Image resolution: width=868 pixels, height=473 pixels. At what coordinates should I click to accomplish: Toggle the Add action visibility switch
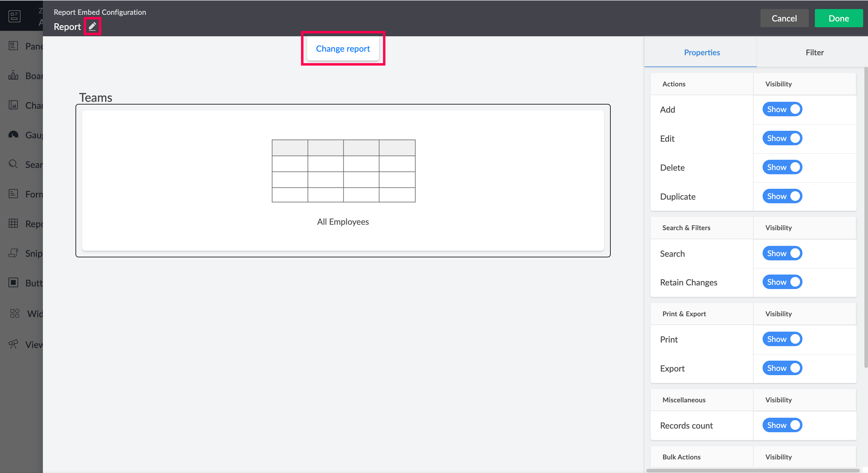(782, 109)
